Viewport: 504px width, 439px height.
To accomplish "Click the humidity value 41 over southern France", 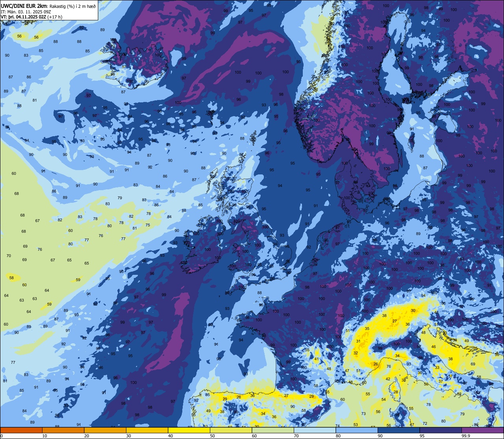I will pos(316,359).
